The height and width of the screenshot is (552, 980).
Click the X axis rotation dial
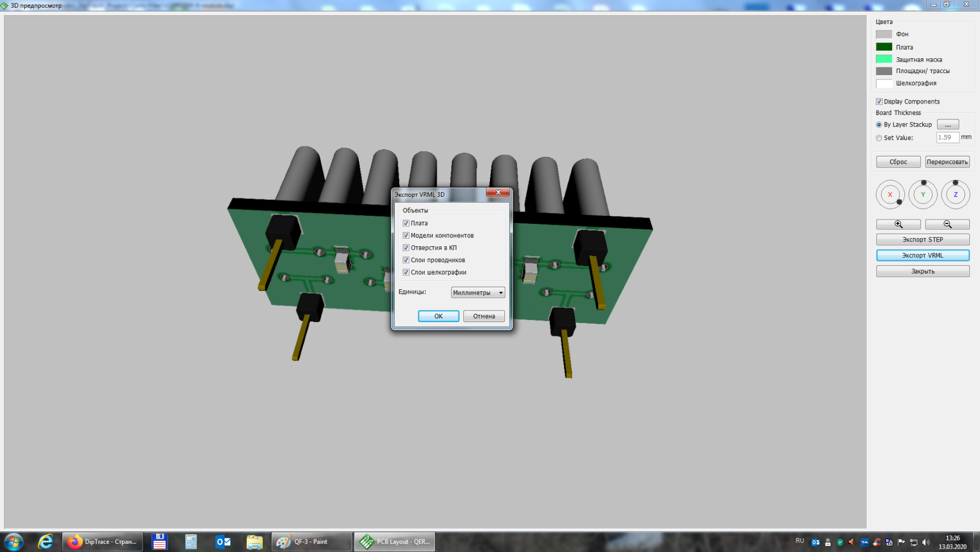pyautogui.click(x=890, y=195)
